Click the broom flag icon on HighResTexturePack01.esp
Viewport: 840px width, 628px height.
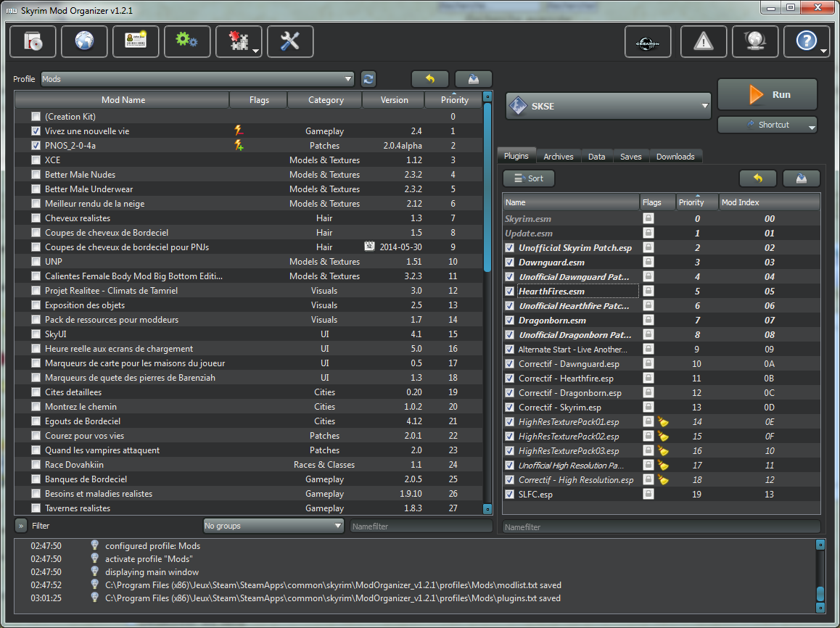point(663,422)
